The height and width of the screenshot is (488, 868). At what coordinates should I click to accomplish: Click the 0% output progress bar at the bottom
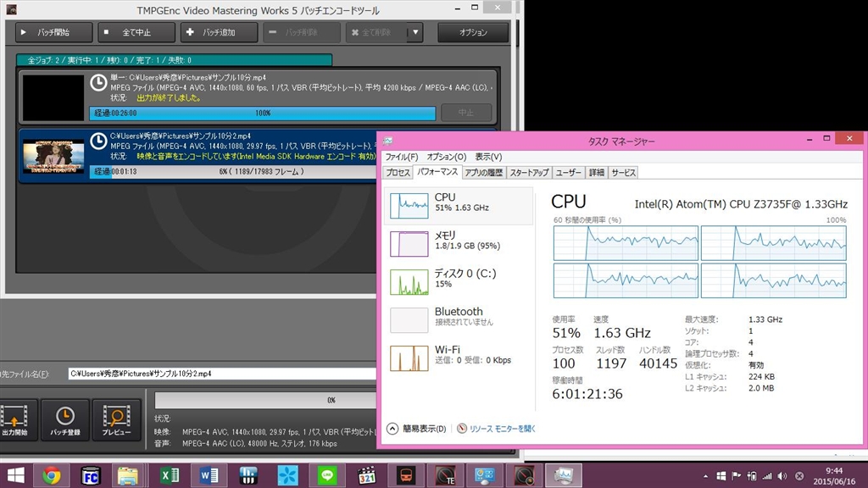[x=265, y=400]
